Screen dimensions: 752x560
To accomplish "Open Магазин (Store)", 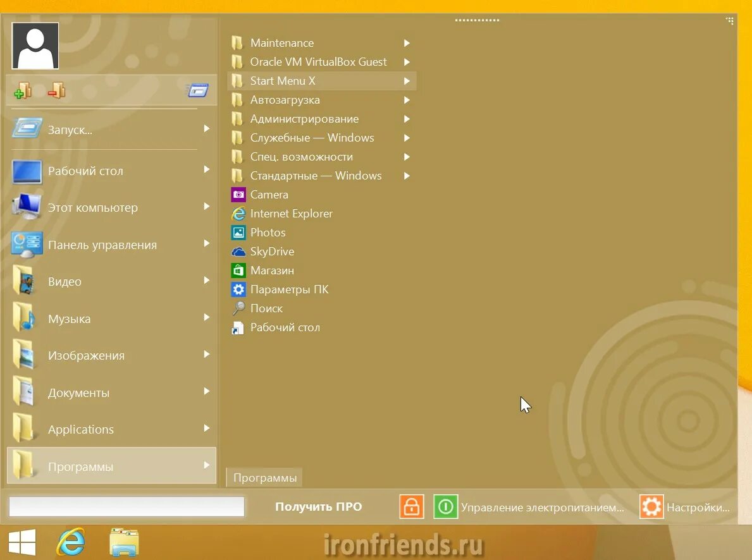I will (x=274, y=270).
